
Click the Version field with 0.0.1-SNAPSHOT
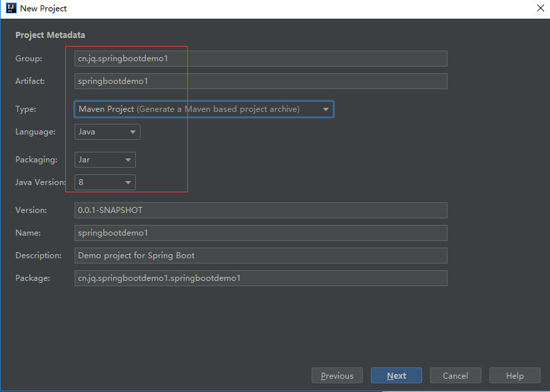[x=260, y=210]
